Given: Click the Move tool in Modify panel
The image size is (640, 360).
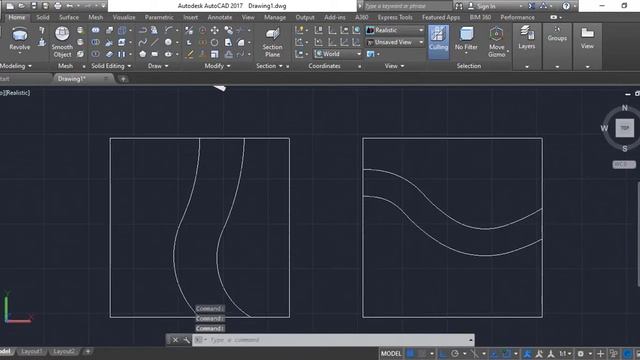Looking at the screenshot, I should 215,30.
